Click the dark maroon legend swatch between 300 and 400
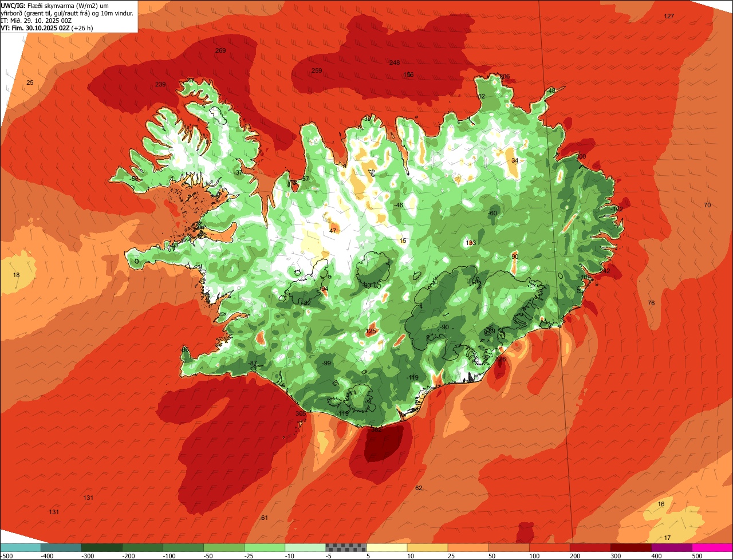The height and width of the screenshot is (560, 733). pyautogui.click(x=630, y=547)
